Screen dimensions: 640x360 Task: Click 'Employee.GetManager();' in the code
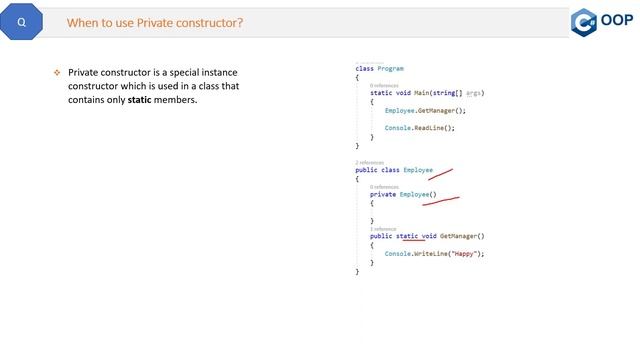click(x=425, y=111)
